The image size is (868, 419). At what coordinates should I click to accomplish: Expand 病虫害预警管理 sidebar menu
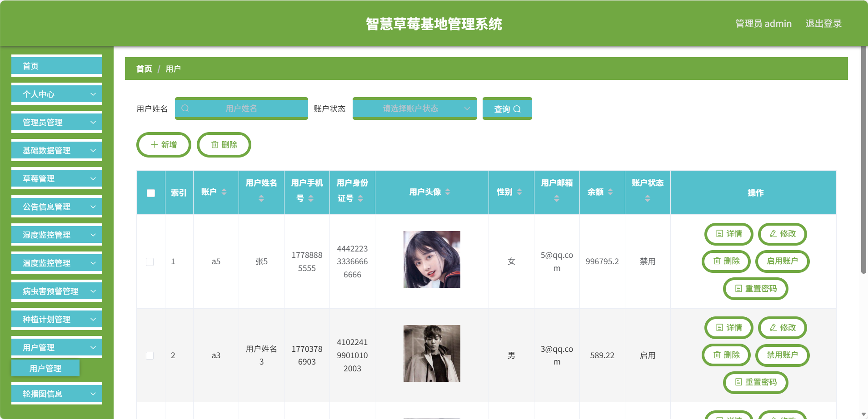[x=57, y=291]
